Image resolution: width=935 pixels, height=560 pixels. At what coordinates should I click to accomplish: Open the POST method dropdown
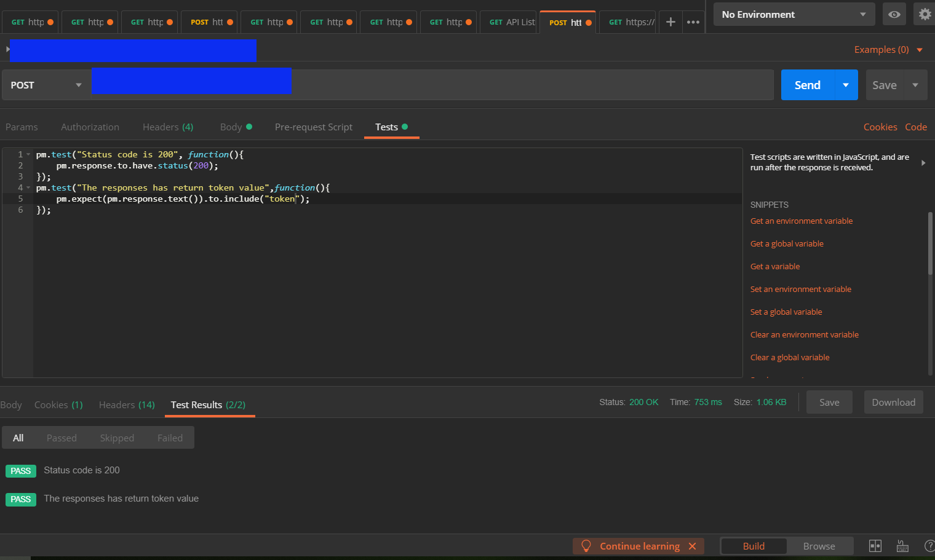46,85
